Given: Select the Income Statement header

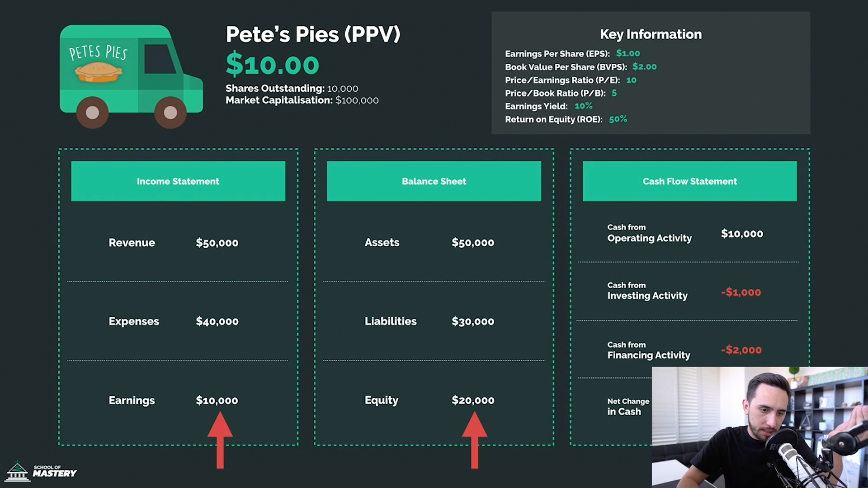Looking at the screenshot, I should point(178,181).
